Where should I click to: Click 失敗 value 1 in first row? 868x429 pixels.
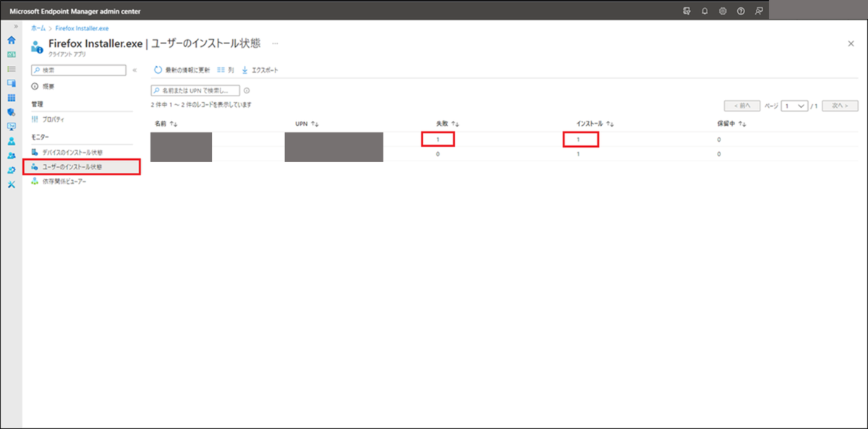coord(438,139)
